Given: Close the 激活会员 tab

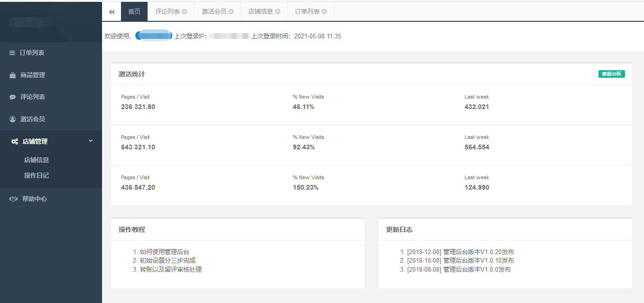Looking at the screenshot, I should click(x=231, y=12).
